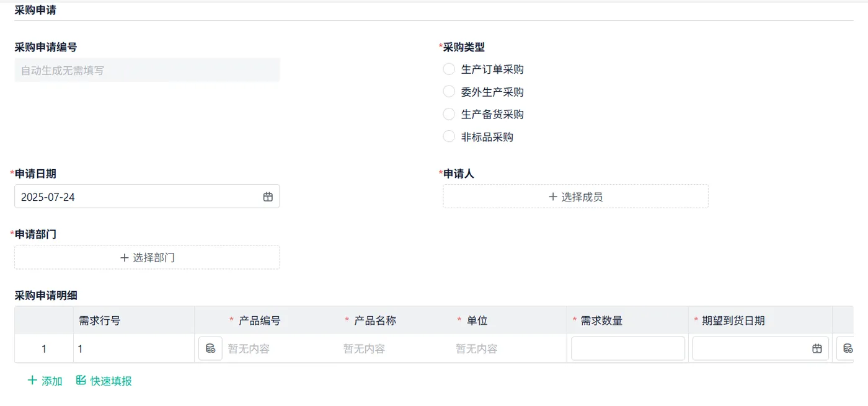868x406 pixels.
Task: Click calendar icon in 申请日期 field
Action: tap(268, 196)
